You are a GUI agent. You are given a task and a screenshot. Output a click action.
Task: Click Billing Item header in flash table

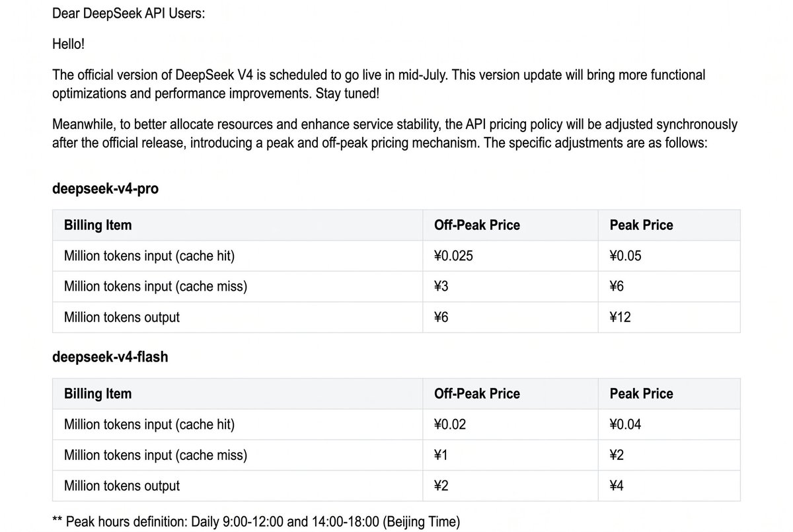click(x=98, y=394)
